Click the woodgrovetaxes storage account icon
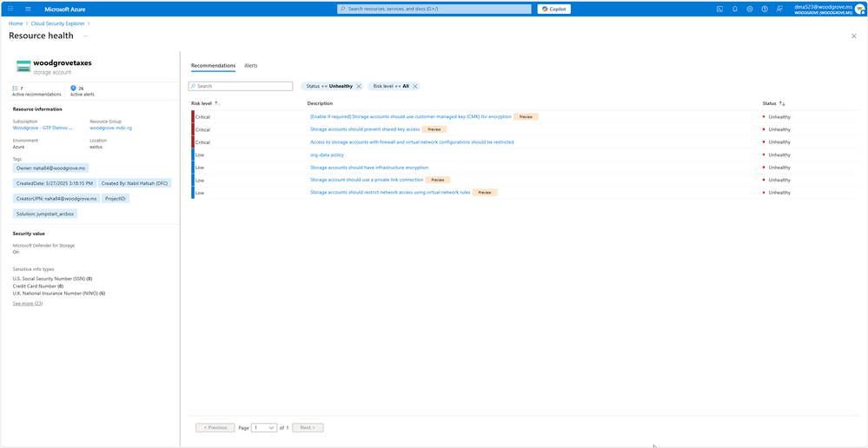868x448 pixels. point(23,66)
